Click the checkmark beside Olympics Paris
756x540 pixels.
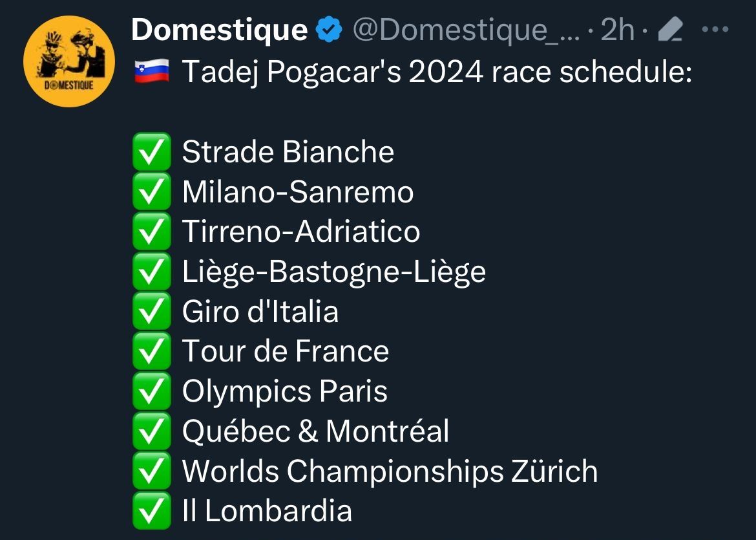[152, 392]
